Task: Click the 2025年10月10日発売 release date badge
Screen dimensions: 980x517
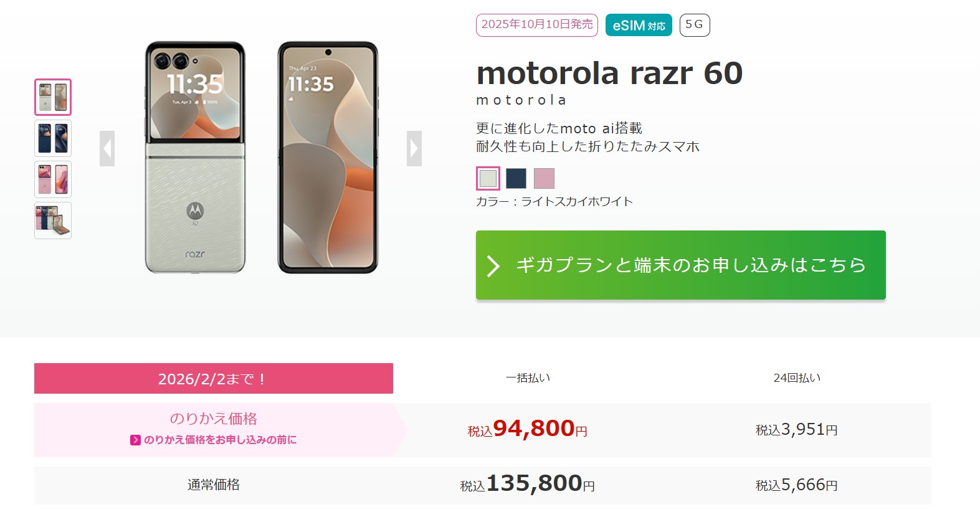Action: (x=537, y=25)
